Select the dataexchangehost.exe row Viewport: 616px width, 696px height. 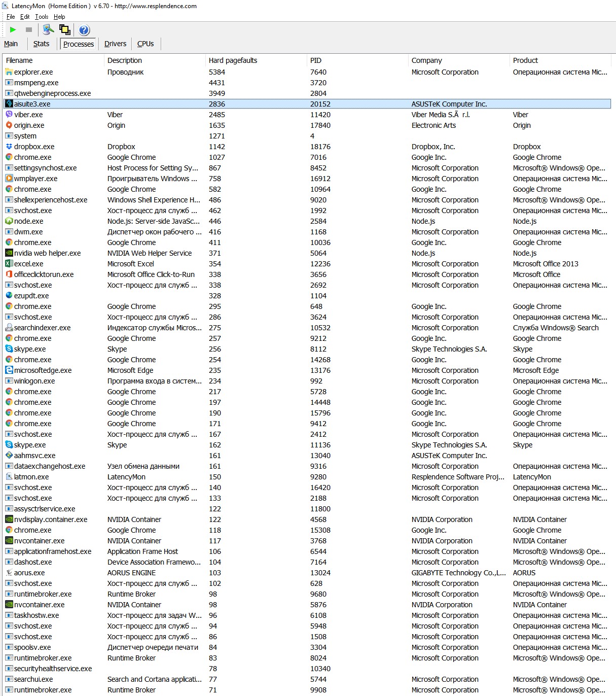tap(307, 466)
